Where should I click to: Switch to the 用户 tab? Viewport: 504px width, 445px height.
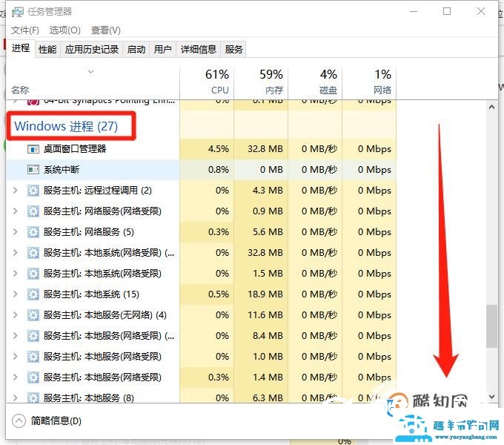click(162, 50)
